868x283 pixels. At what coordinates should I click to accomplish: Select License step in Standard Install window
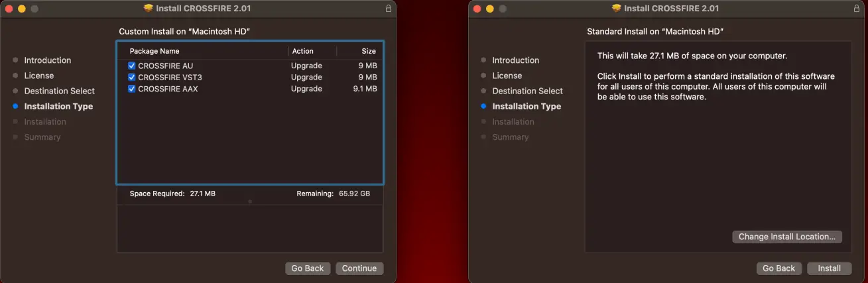507,76
